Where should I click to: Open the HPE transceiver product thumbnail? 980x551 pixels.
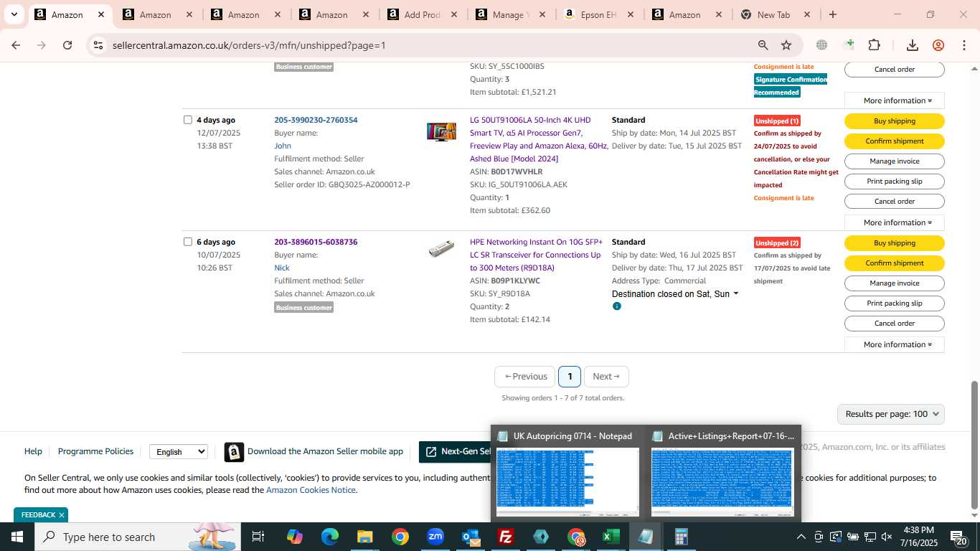(441, 249)
